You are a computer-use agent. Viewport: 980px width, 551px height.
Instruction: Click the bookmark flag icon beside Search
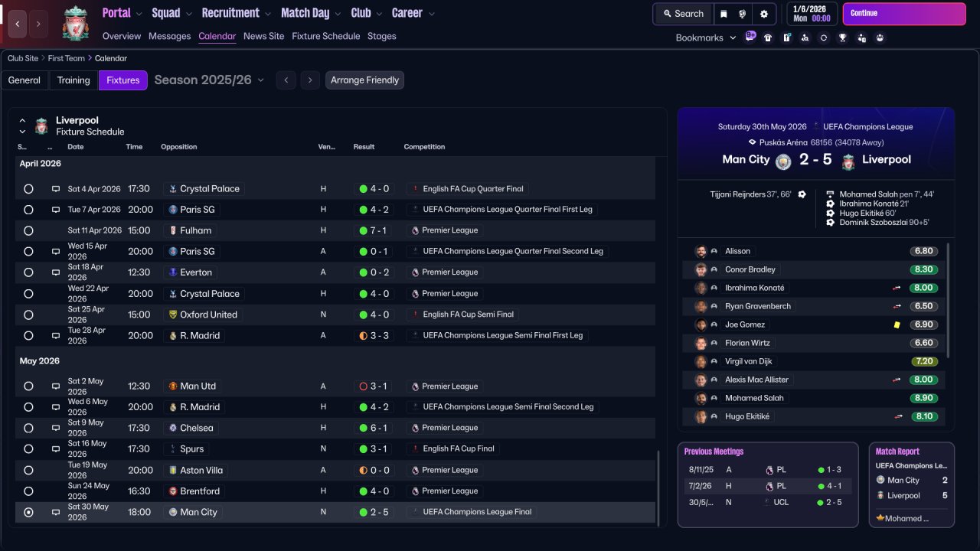tap(724, 14)
